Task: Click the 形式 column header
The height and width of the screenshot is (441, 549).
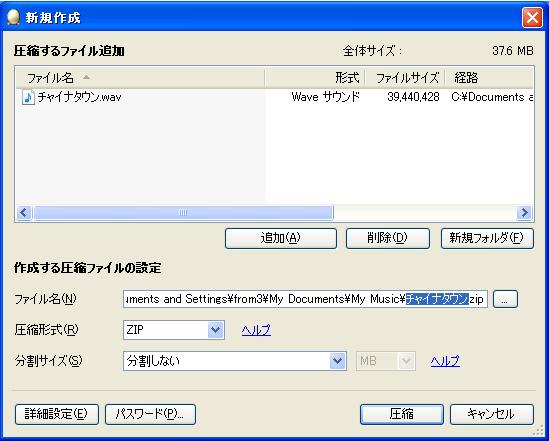Action: point(315,78)
